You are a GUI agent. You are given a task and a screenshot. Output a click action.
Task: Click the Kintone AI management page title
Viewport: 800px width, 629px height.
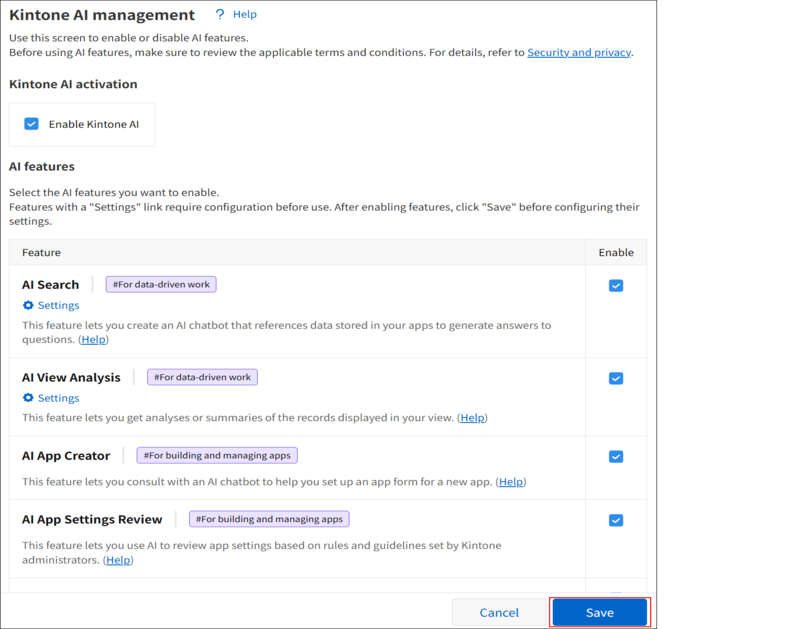click(x=102, y=15)
